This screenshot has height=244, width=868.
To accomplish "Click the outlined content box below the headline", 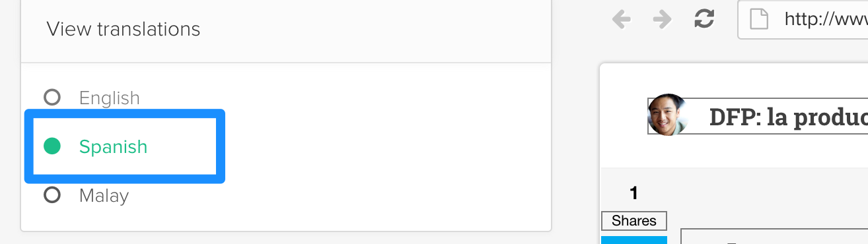I will [x=774, y=236].
